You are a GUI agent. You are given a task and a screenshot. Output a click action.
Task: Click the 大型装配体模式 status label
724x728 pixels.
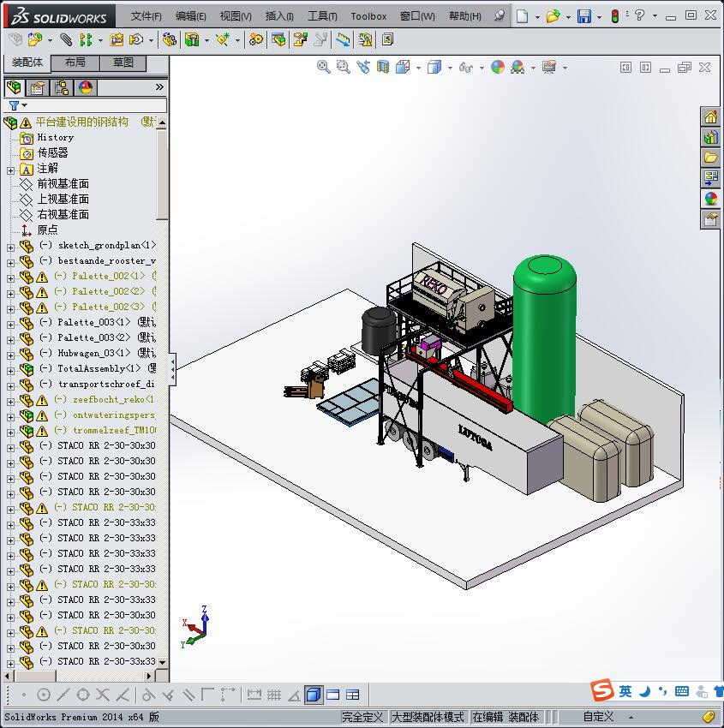(428, 717)
